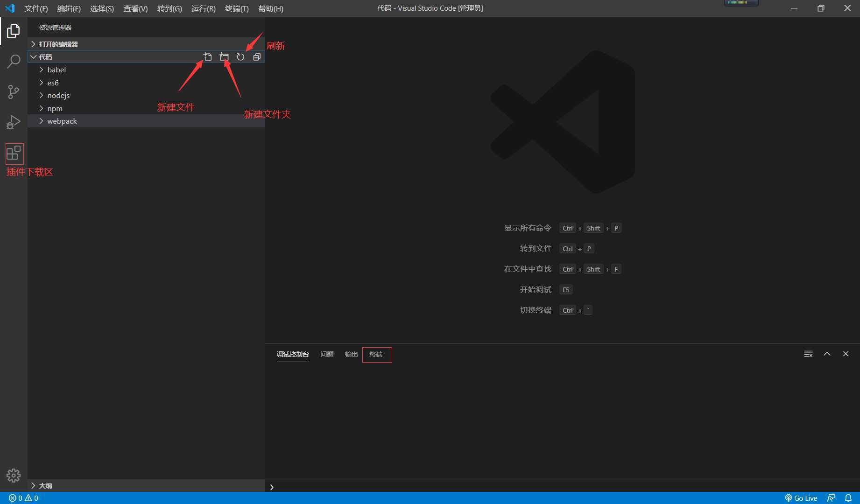Open the 编辑(E) menu
860x504 pixels.
pyautogui.click(x=69, y=8)
